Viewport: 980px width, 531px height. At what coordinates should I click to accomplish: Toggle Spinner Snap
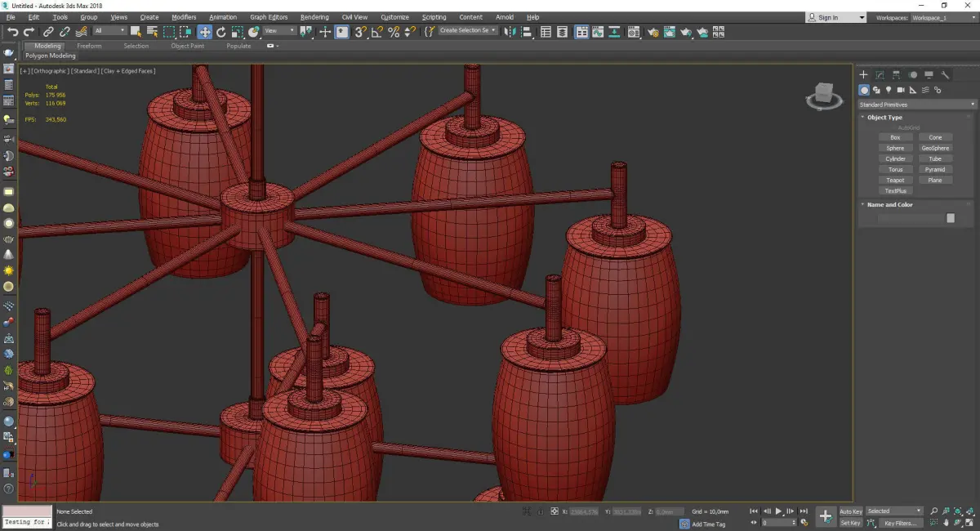tap(409, 32)
